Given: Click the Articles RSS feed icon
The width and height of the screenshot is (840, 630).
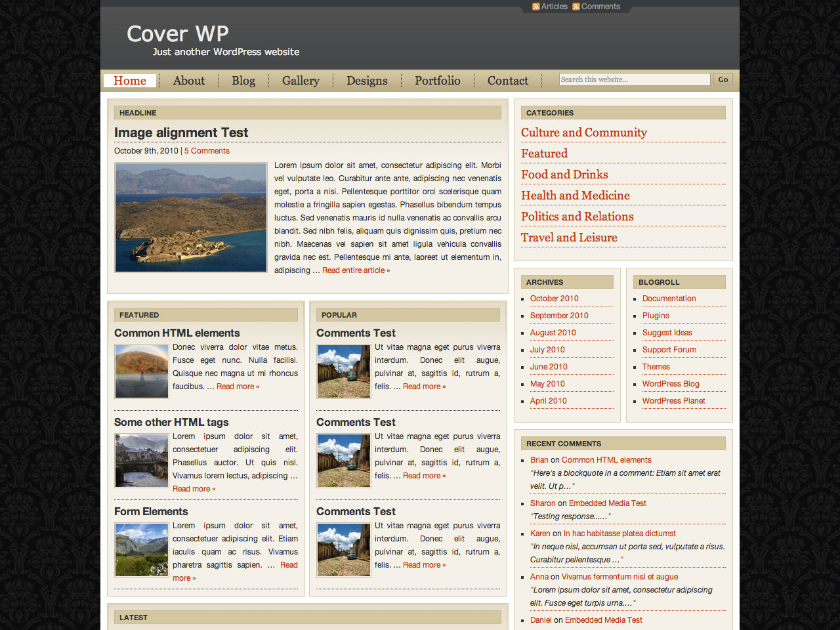Looking at the screenshot, I should 536,7.
